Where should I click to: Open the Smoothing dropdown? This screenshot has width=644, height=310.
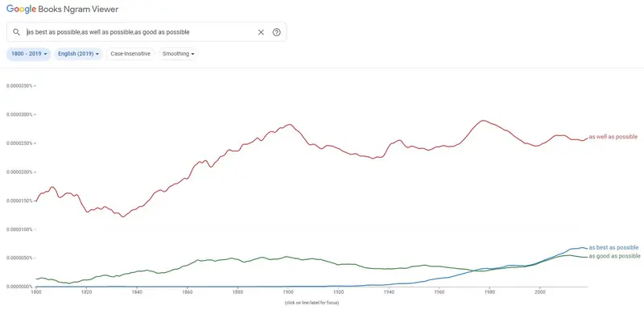178,54
